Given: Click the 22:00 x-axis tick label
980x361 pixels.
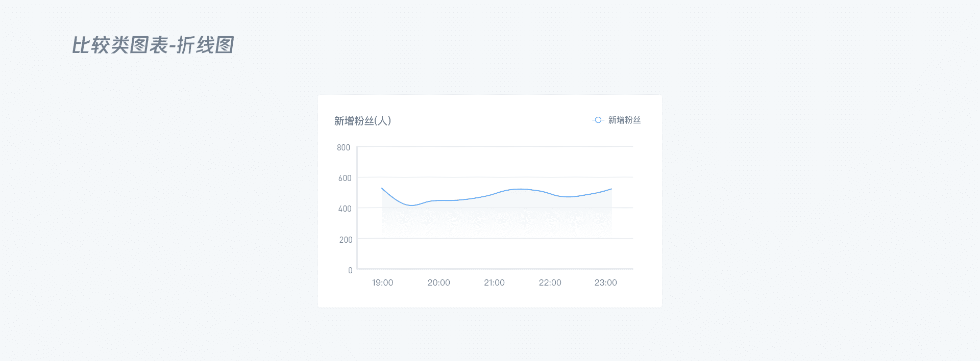Looking at the screenshot, I should pyautogui.click(x=550, y=282).
